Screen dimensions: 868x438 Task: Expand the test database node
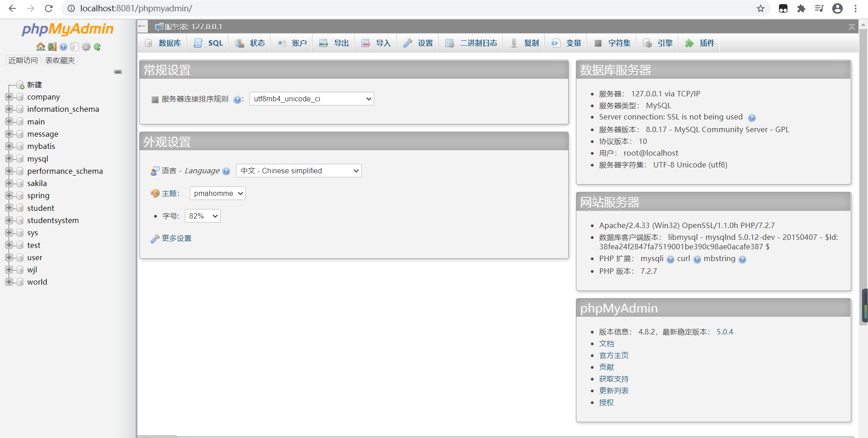(9, 245)
